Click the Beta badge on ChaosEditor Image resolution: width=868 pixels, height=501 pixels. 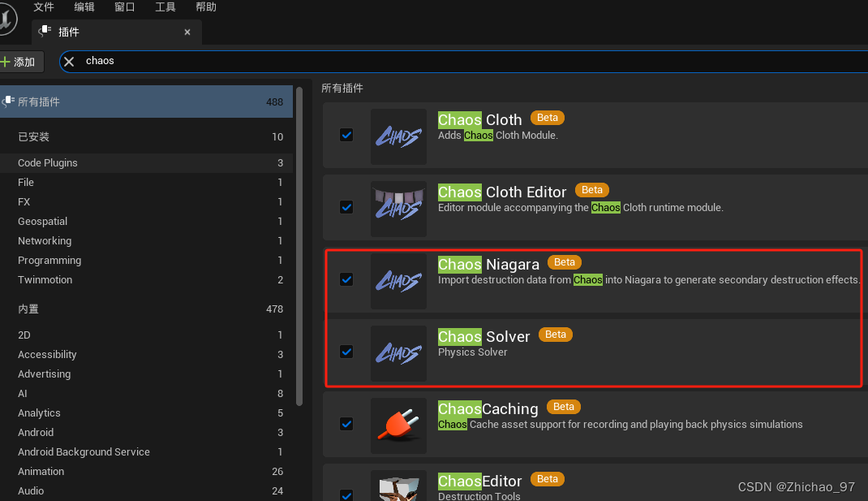547,479
